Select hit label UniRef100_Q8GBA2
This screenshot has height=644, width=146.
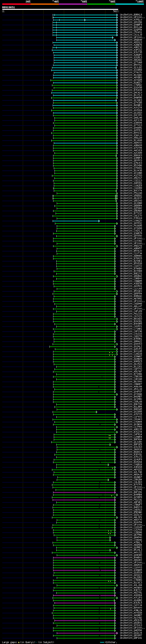[131, 276]
